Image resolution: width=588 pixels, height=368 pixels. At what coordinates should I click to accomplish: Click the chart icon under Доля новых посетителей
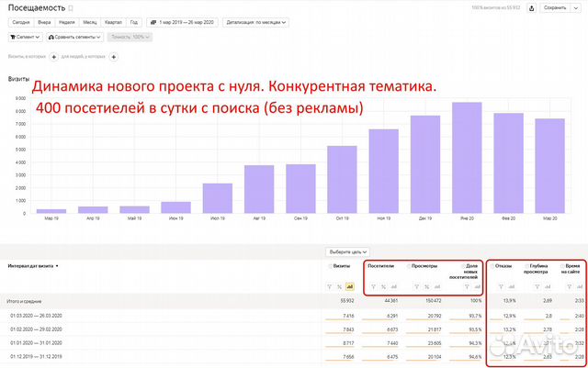477,286
